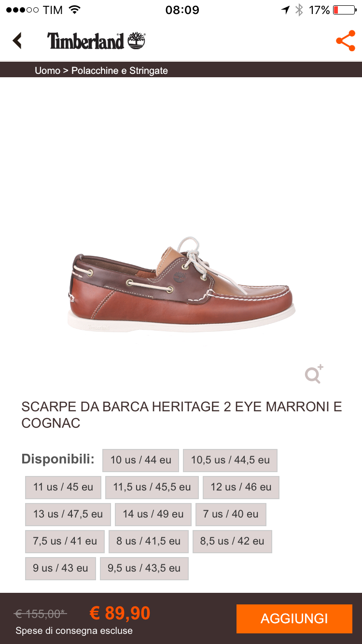Tap the Bluetooth status icon
This screenshot has width=362, height=644.
299,10
